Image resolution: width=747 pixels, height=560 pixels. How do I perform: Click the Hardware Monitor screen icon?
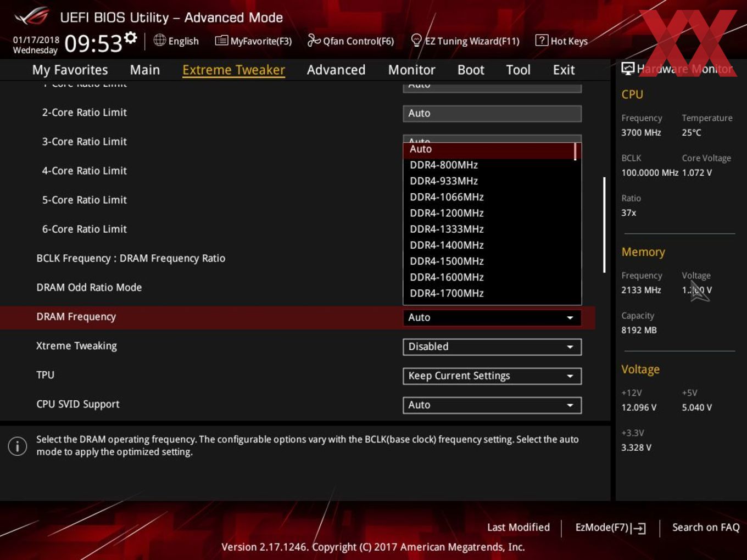click(x=628, y=68)
